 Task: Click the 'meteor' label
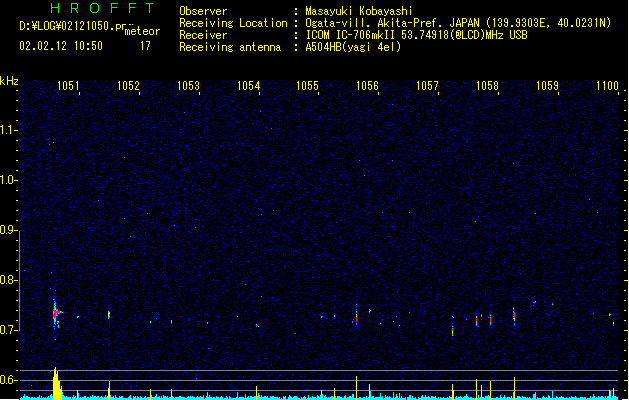(x=142, y=31)
